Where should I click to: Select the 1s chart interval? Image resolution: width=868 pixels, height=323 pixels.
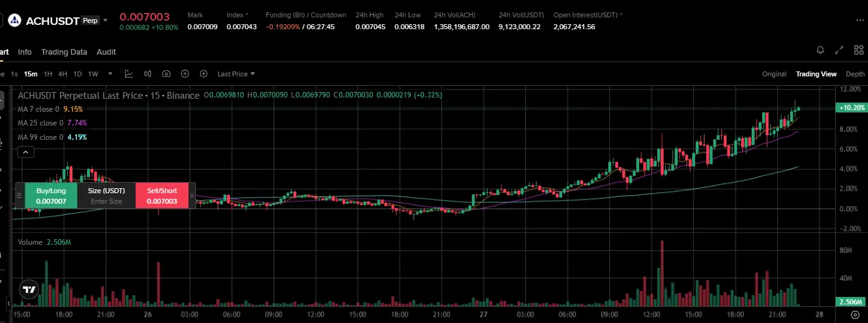click(x=14, y=74)
